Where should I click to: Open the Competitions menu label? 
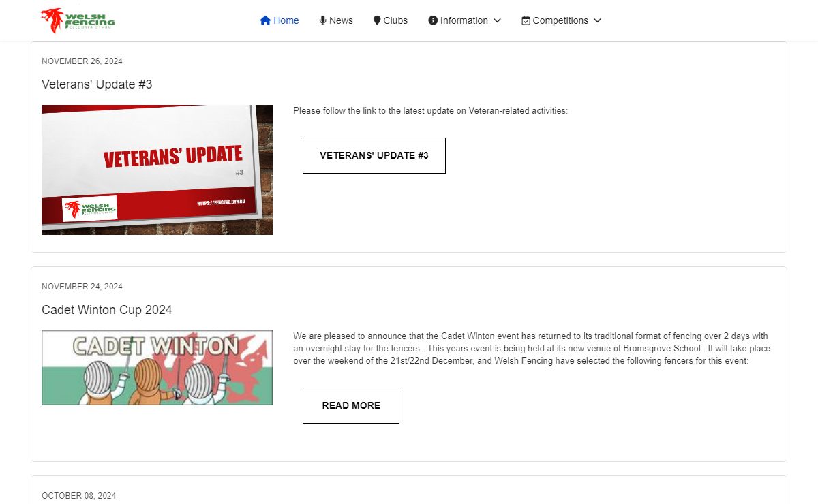pos(560,20)
